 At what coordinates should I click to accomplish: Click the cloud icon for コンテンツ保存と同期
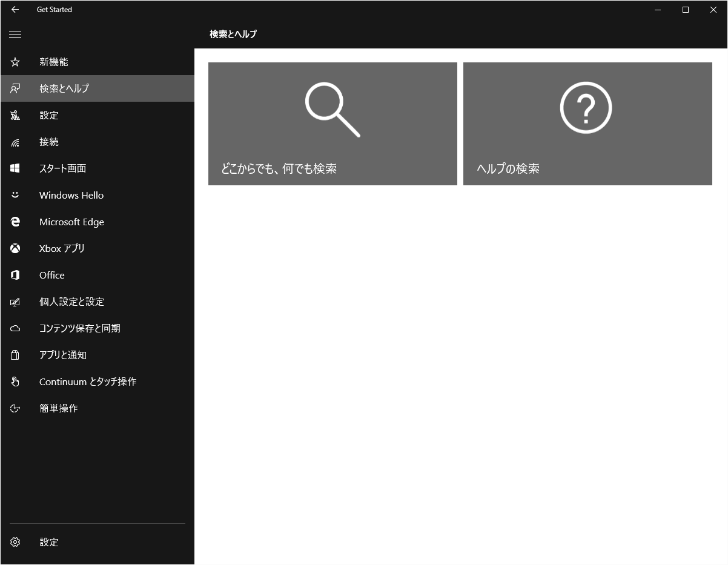pos(15,328)
